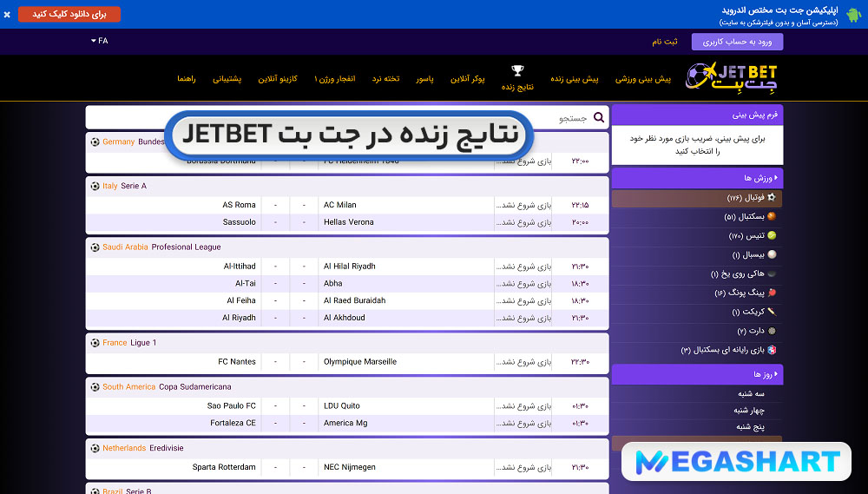Image resolution: width=868 pixels, height=494 pixels.
Task: Select the Abha vs Al-Tai row
Action: point(347,284)
